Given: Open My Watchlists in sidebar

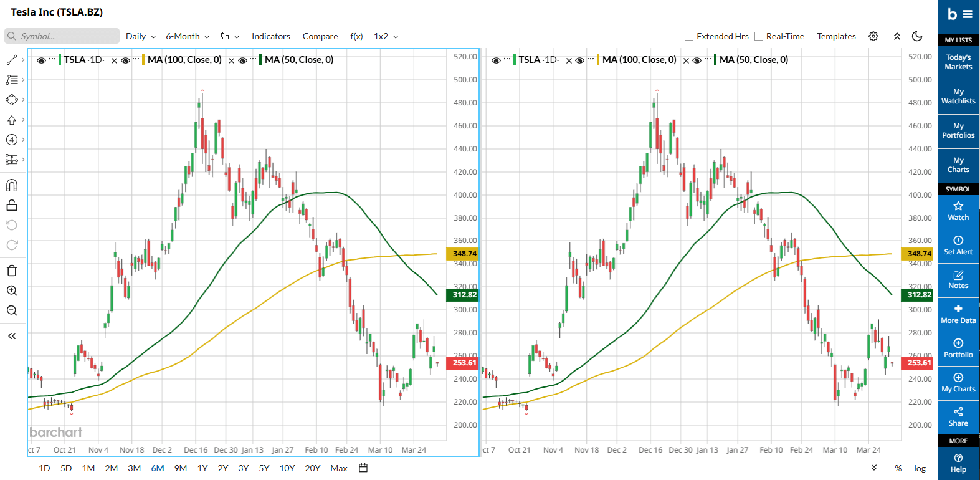Looking at the screenshot, I should 958,96.
